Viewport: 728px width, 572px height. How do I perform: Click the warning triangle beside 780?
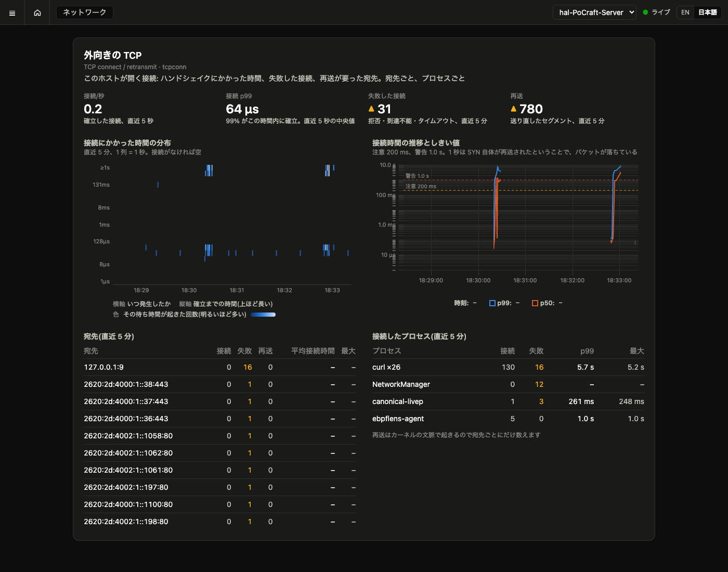point(514,109)
